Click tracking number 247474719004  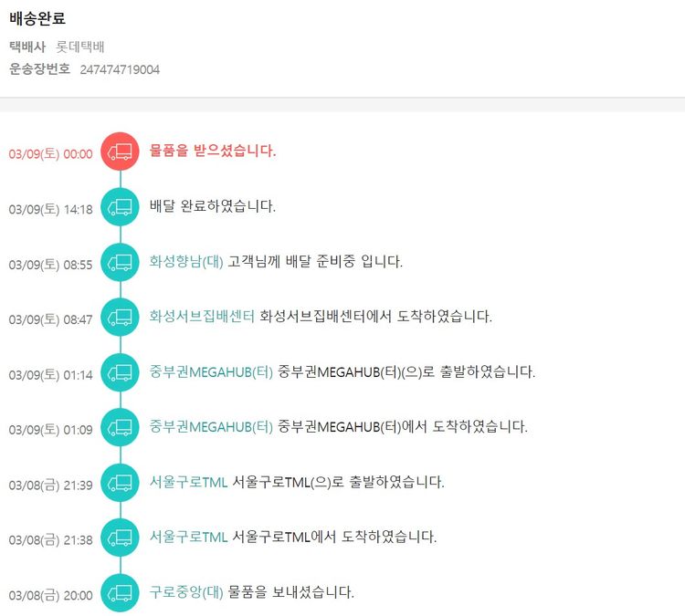120,69
